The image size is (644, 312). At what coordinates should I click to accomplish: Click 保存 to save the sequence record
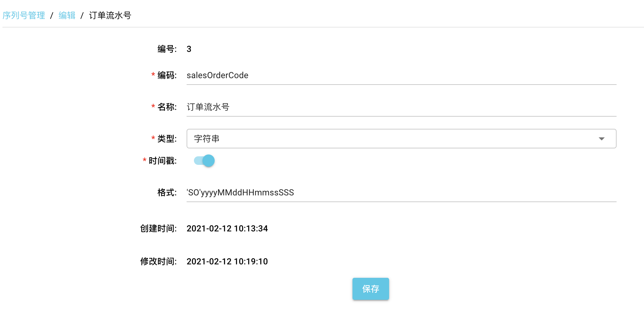(x=370, y=288)
